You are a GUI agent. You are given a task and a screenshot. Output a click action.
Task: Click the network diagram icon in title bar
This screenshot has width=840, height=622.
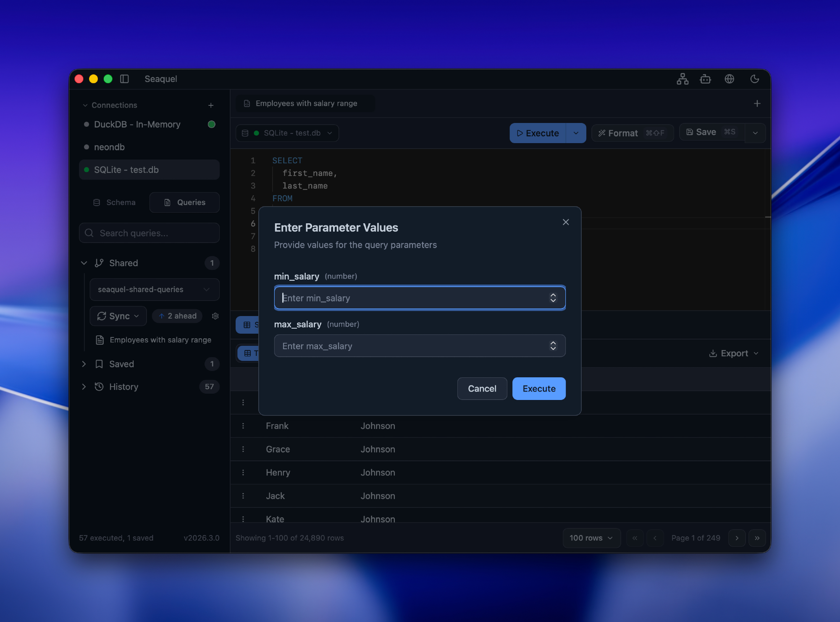pos(682,79)
